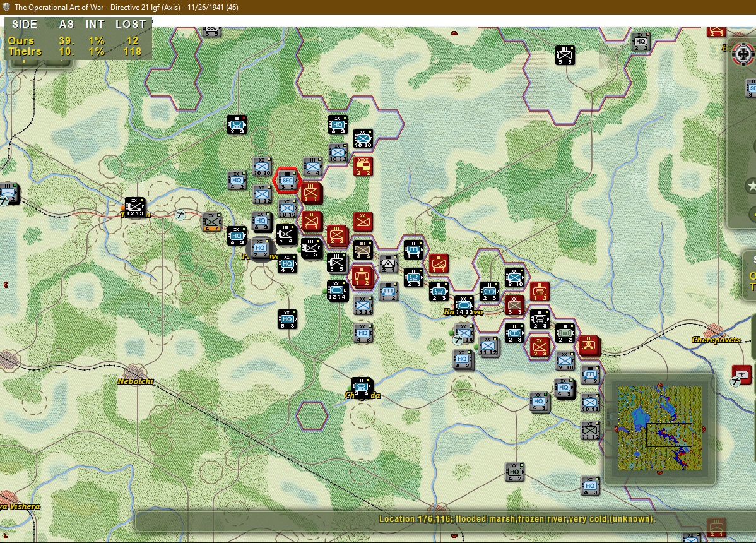This screenshot has width=756, height=543.
Task: Click the Cherepovets city label
Action: click(x=716, y=340)
